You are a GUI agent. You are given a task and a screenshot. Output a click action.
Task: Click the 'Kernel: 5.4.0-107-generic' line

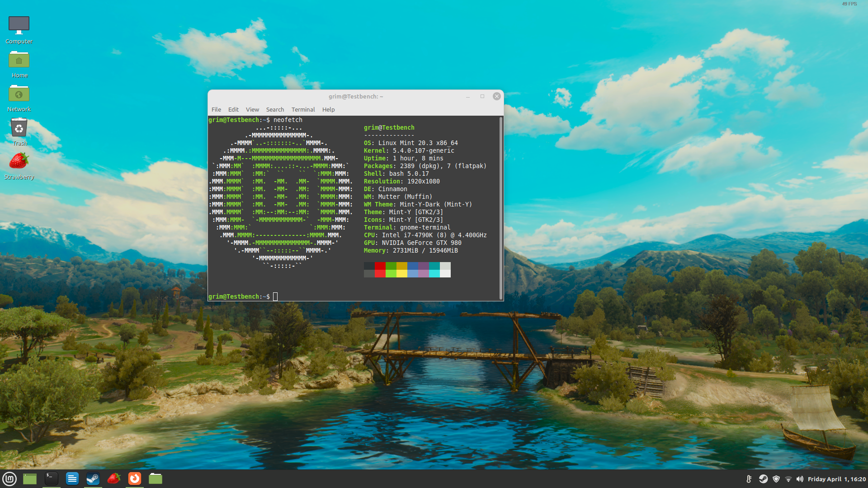(x=409, y=150)
